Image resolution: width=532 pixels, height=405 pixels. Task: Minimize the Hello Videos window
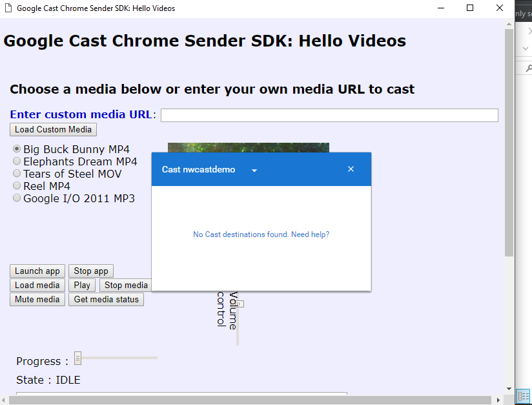[x=441, y=8]
